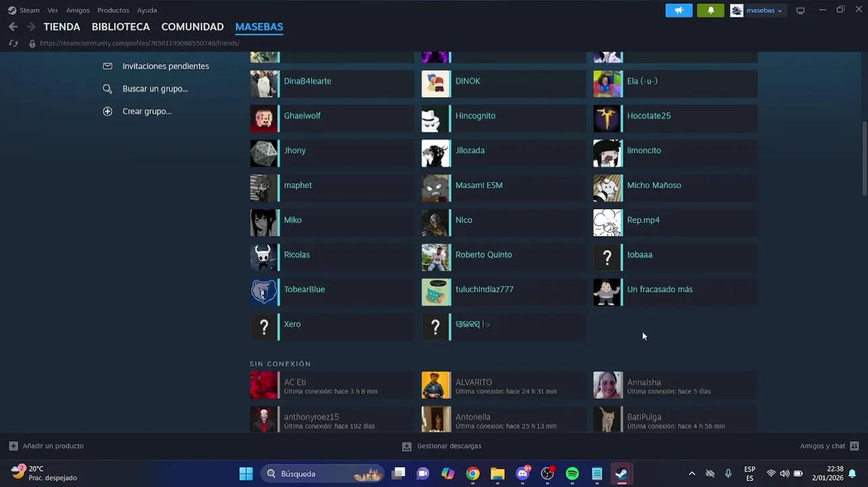Open offline friend ALVARITO

tap(504, 386)
